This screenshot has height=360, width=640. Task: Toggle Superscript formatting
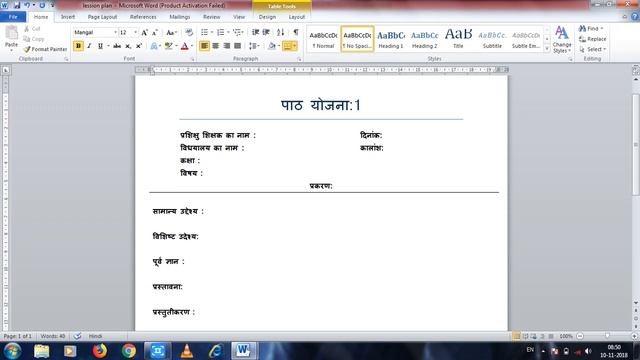tap(139, 46)
